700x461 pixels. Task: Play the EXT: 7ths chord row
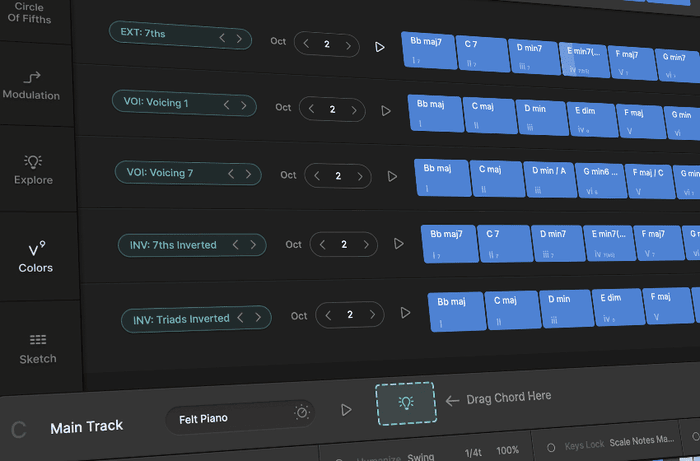(379, 46)
